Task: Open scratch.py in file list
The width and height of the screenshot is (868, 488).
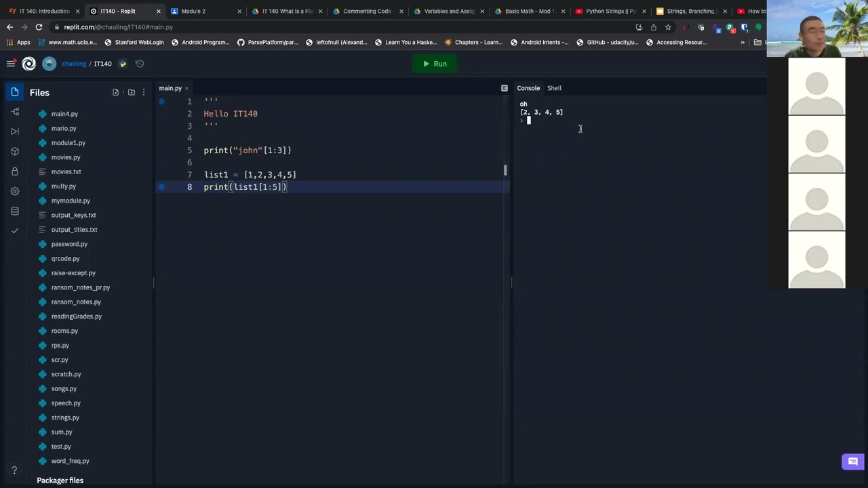Action: (66, 374)
